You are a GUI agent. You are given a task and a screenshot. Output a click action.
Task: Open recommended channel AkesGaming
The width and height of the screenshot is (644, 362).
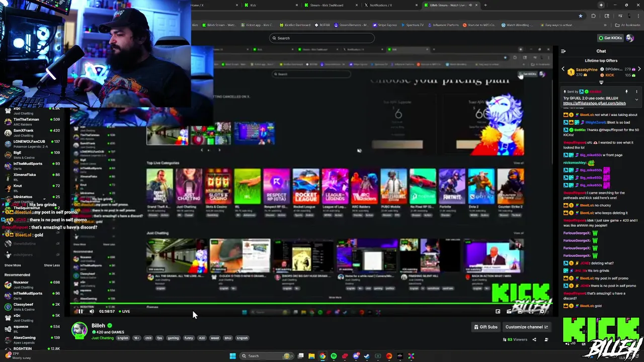tap(32, 339)
